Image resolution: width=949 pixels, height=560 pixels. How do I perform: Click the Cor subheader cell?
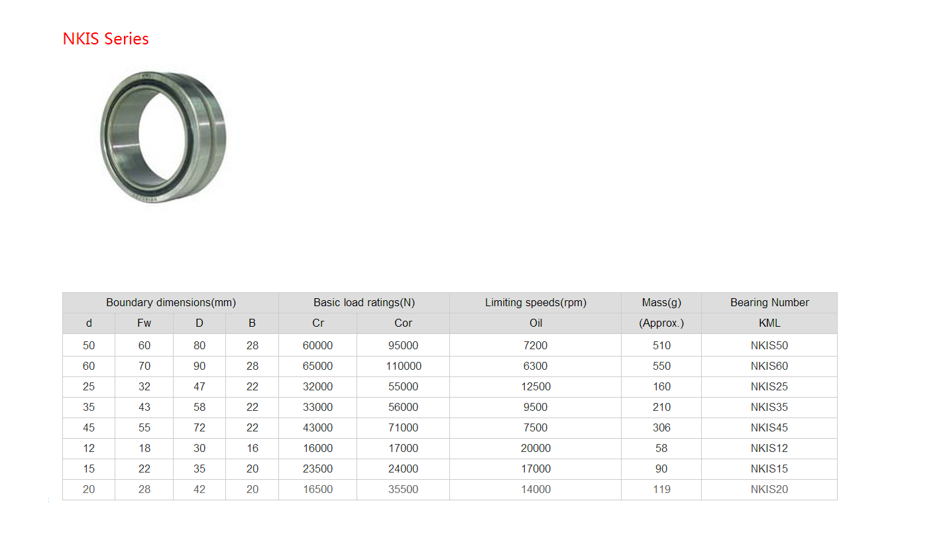[x=403, y=323]
